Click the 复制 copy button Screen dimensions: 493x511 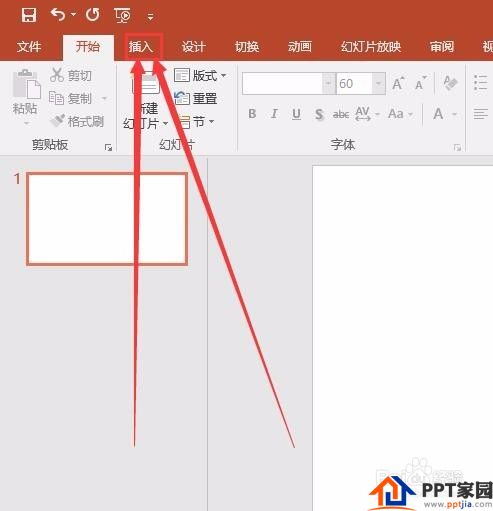70,98
